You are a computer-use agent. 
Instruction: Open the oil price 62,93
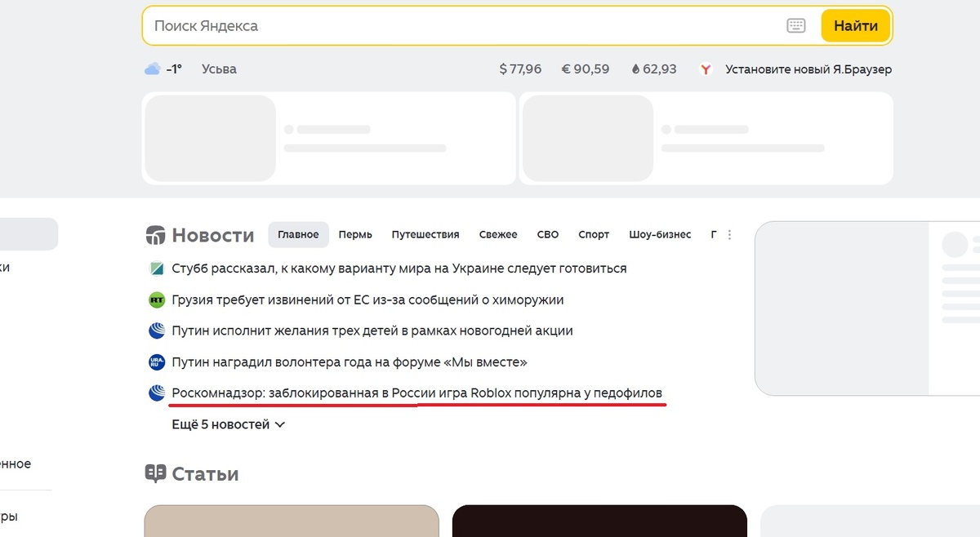pos(654,69)
